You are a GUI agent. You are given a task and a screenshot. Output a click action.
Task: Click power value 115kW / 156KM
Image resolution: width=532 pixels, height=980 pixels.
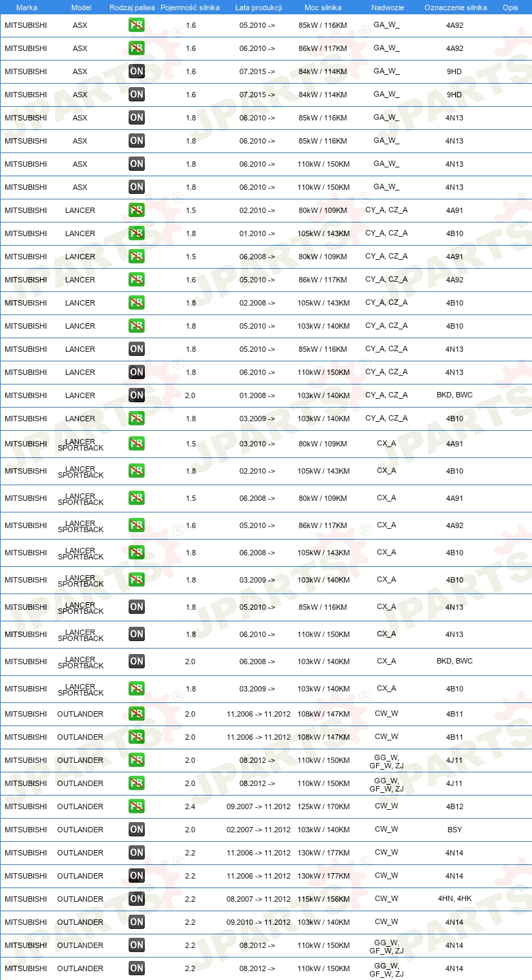click(x=324, y=899)
